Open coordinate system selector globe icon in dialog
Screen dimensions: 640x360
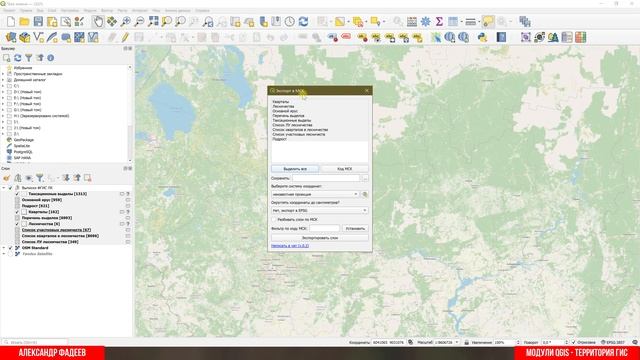click(x=365, y=194)
